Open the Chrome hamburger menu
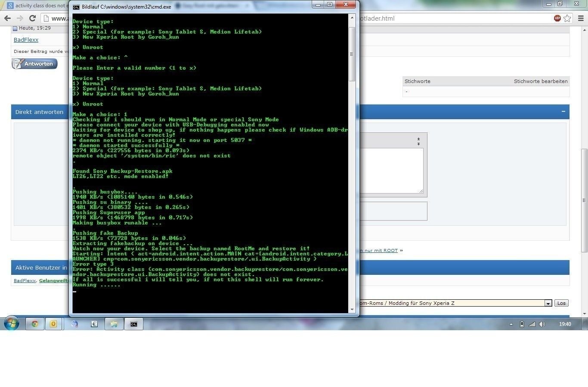 (x=581, y=18)
